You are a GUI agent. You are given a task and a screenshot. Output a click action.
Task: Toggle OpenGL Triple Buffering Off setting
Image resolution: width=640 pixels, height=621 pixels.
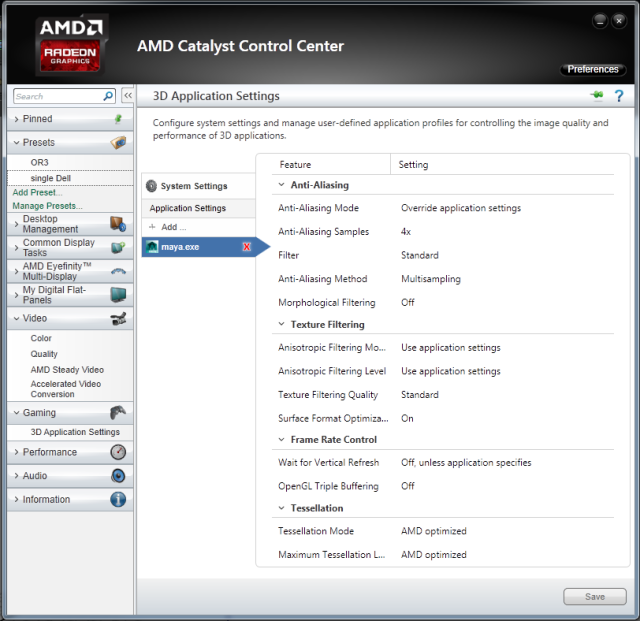point(407,486)
